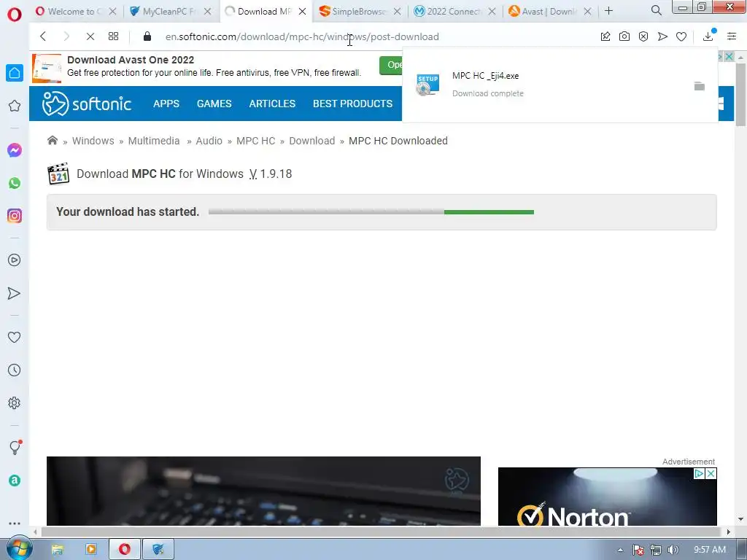Open Messenger in the sidebar
747x560 pixels.
tap(15, 150)
